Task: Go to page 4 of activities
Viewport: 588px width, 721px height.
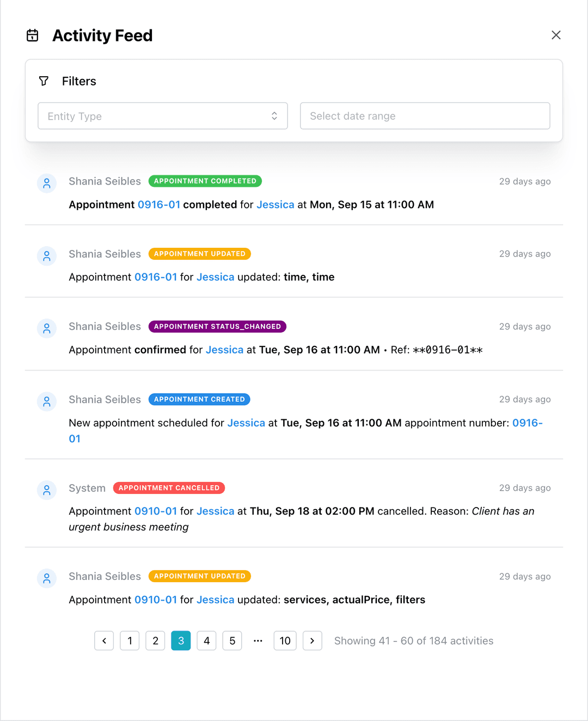Action: click(x=206, y=641)
